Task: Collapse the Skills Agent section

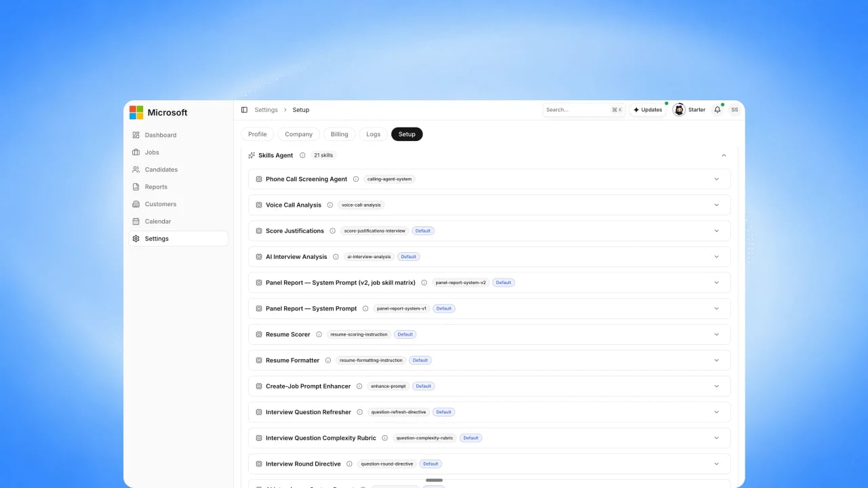Action: pos(724,155)
